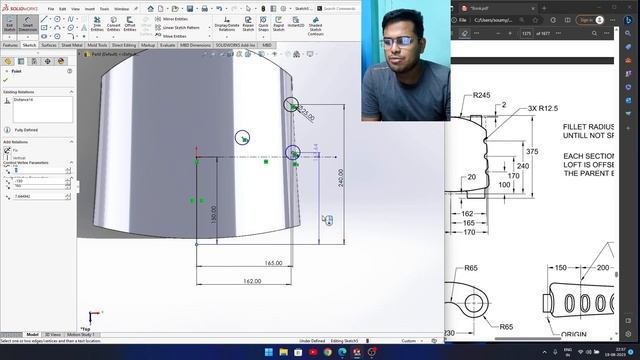
Task: Switch to the Mold Tools tab
Action: 97,45
